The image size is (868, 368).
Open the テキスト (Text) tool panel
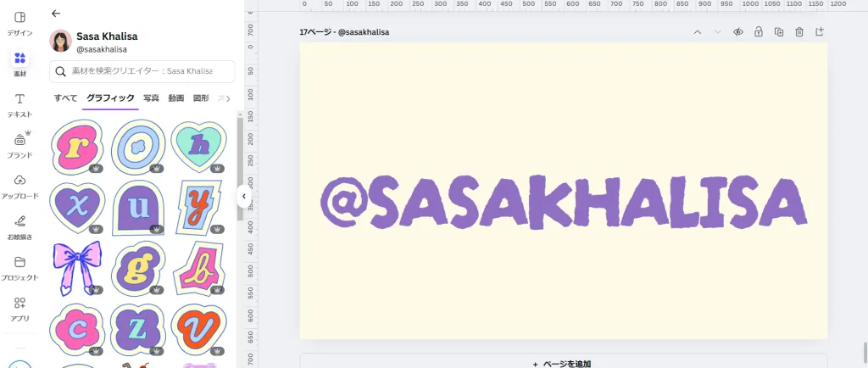tap(19, 104)
